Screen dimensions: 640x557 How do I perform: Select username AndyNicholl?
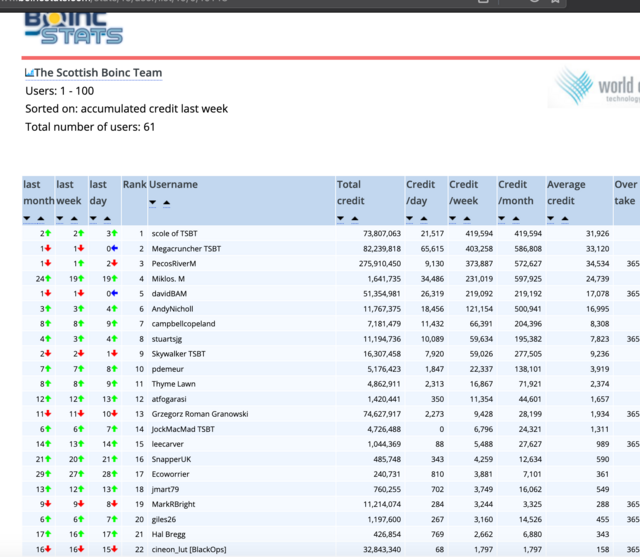coord(172,309)
